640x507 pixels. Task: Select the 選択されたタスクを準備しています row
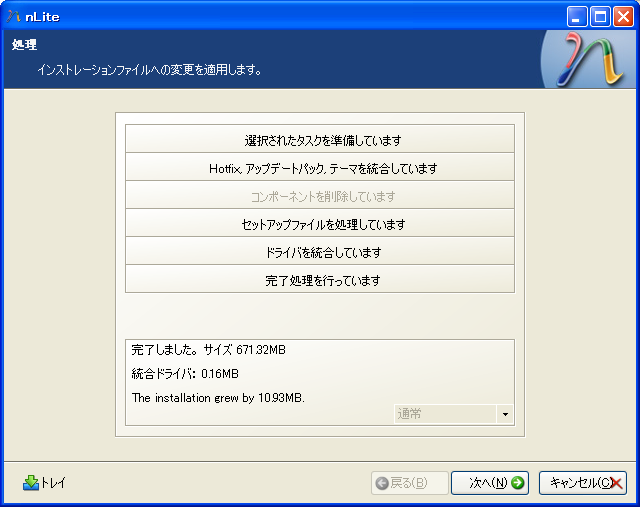(x=320, y=139)
